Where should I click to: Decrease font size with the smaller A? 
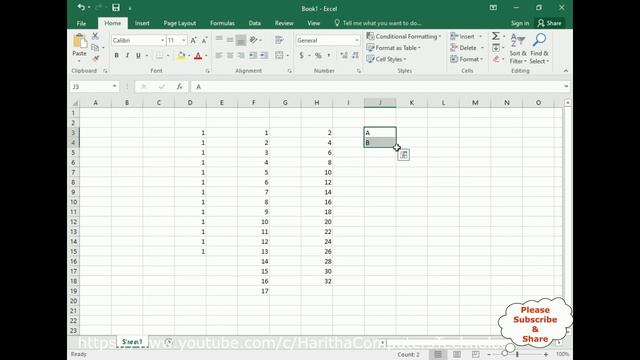pyautogui.click(x=204, y=40)
